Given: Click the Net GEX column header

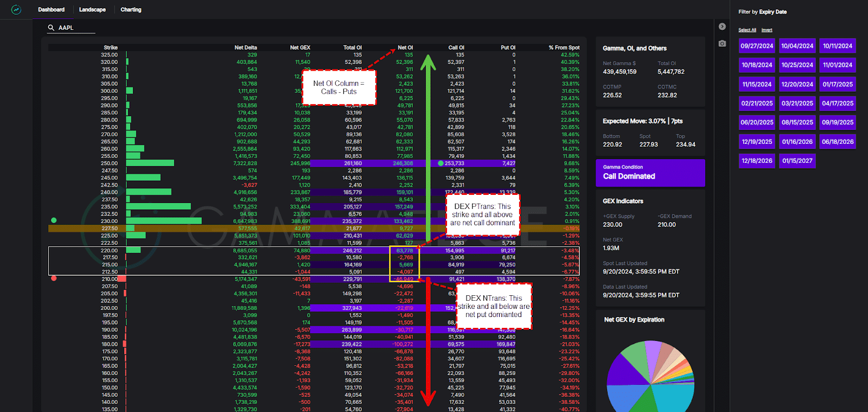Looking at the screenshot, I should point(300,48).
